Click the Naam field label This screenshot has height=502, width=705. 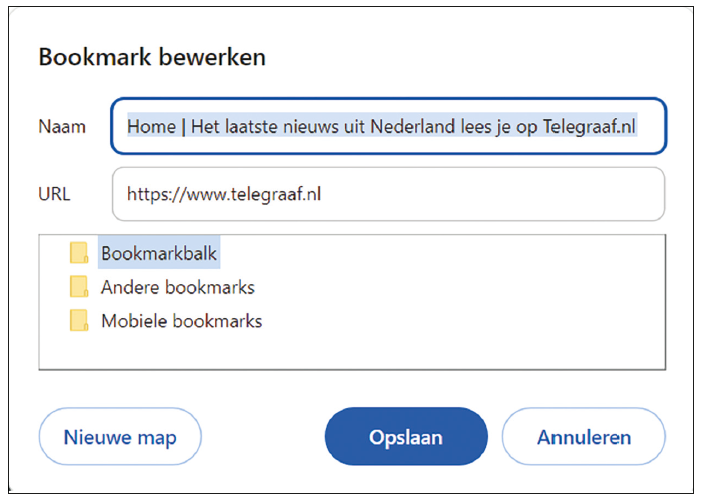[62, 127]
